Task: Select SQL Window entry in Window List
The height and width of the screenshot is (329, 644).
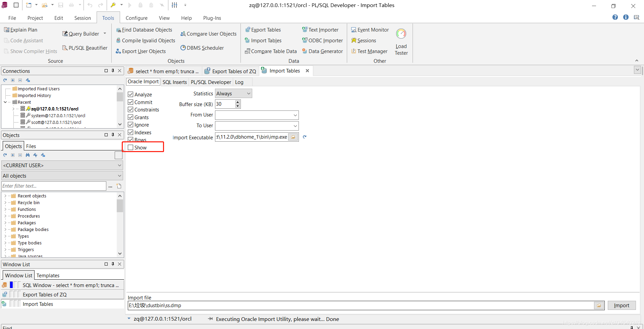Action: click(63, 285)
